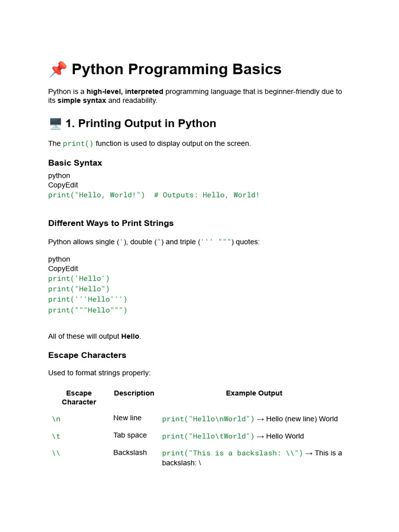
Task: Click the comment '# Outputs: Hello, World!'
Action: pos(207,195)
